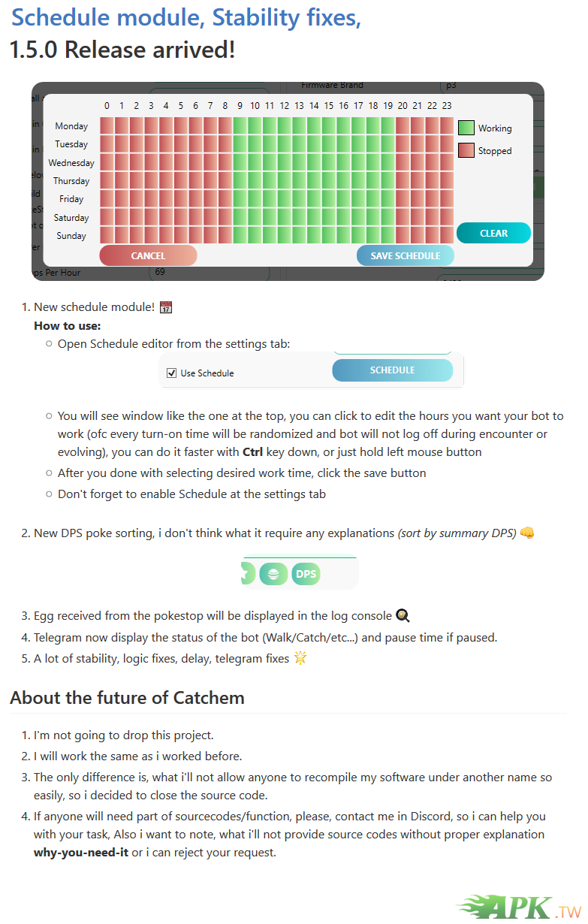Click the DPS sort icon
Image resolution: width=588 pixels, height=924 pixels.
[306, 575]
